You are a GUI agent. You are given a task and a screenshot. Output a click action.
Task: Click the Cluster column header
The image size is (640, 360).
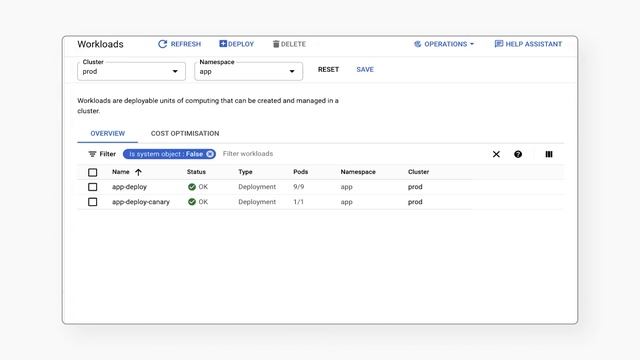(418, 172)
